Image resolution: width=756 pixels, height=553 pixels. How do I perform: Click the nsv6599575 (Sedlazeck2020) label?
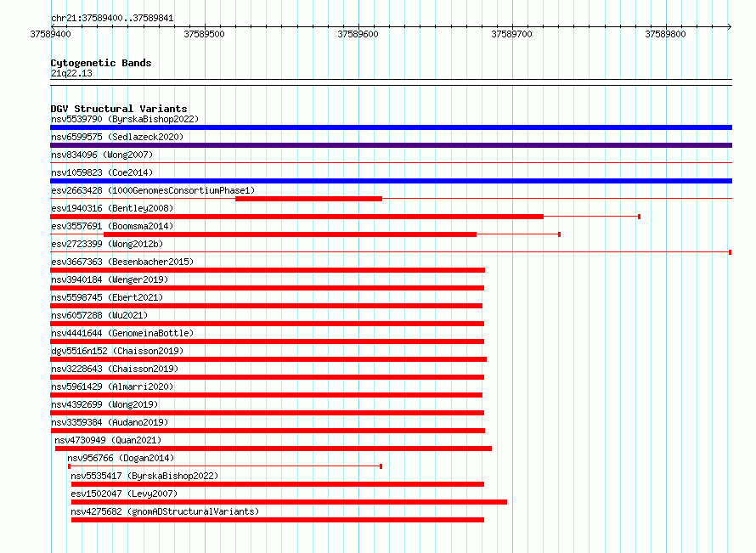pyautogui.click(x=117, y=137)
